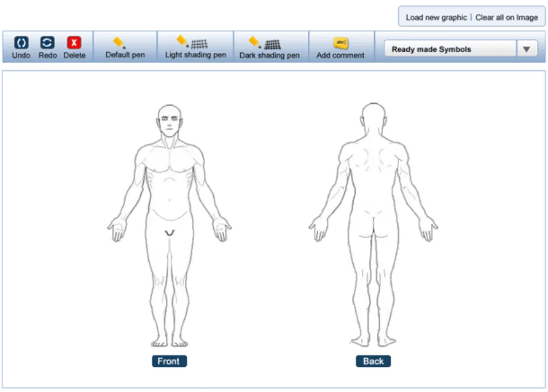The height and width of the screenshot is (392, 548).
Task: Click the Back label button
Action: [x=373, y=362]
